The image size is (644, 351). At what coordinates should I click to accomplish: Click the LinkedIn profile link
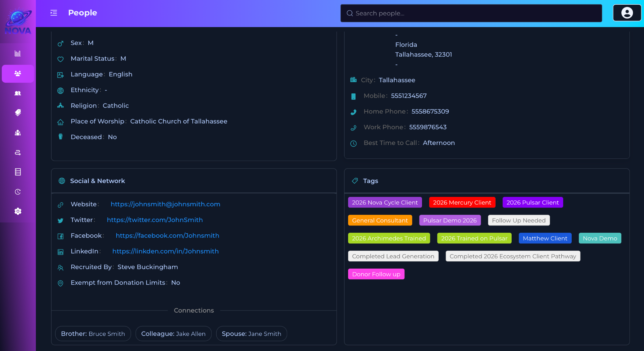(165, 251)
